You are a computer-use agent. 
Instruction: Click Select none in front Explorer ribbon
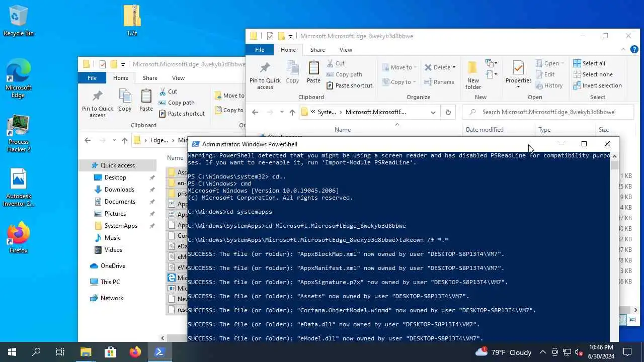593,74
